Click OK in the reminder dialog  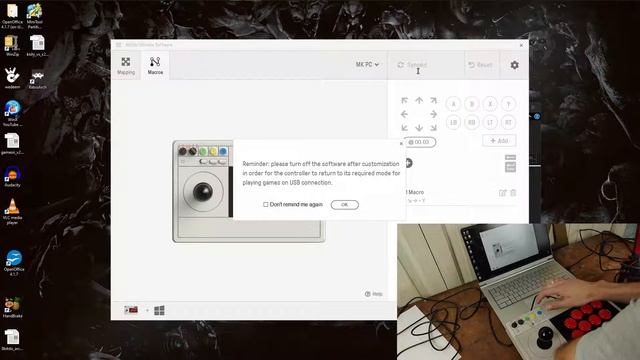[344, 204]
